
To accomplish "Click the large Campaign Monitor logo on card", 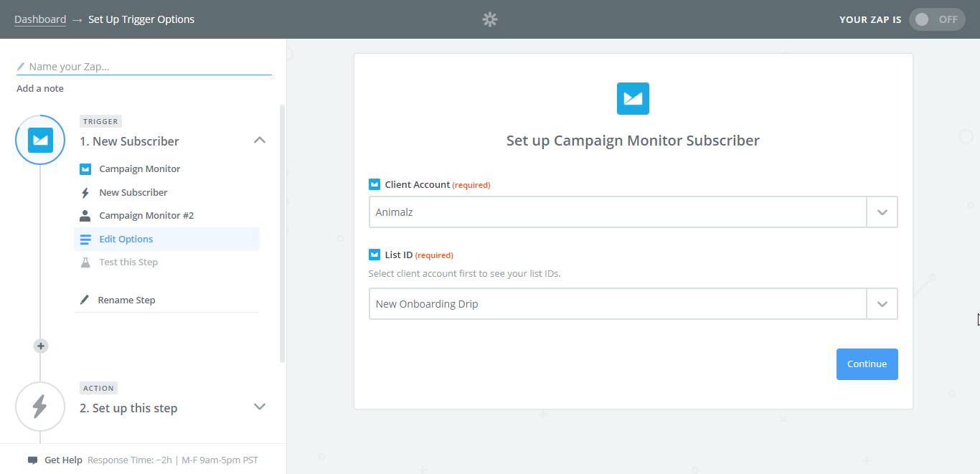I will [633, 98].
